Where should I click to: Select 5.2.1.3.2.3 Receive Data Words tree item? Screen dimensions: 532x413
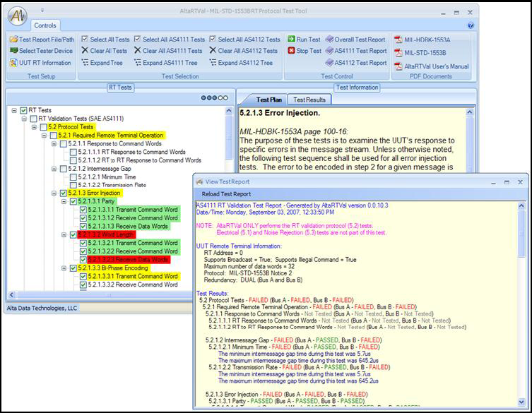[129, 260]
